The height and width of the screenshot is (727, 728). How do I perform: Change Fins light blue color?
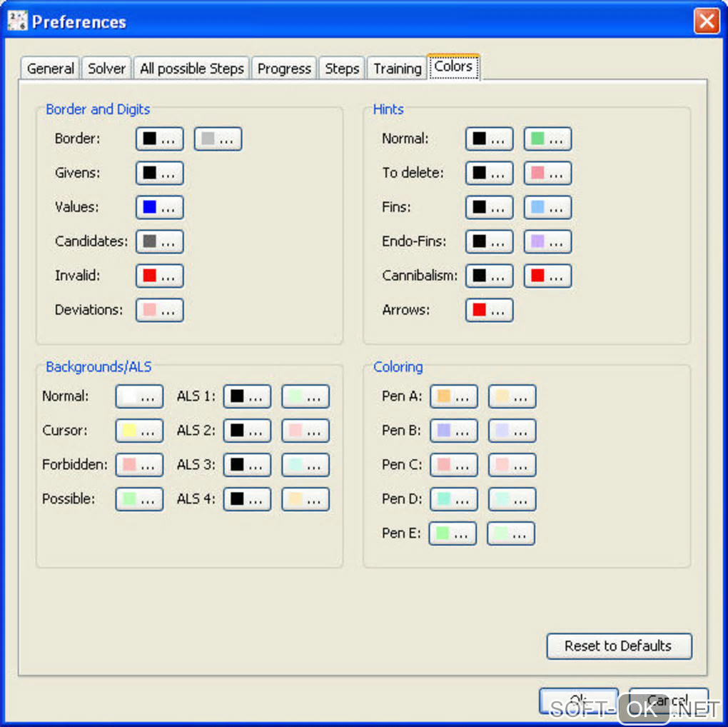548,207
